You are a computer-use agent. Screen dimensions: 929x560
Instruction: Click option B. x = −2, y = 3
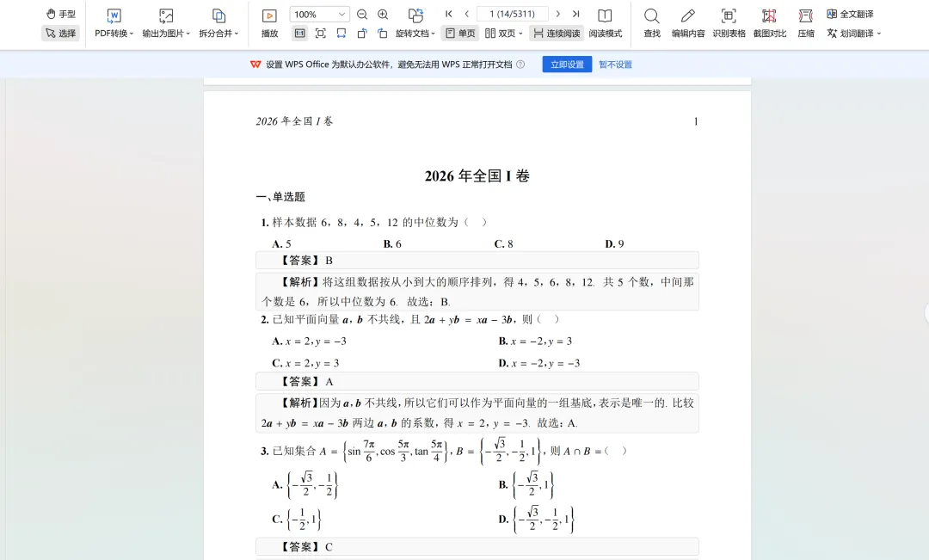535,342
